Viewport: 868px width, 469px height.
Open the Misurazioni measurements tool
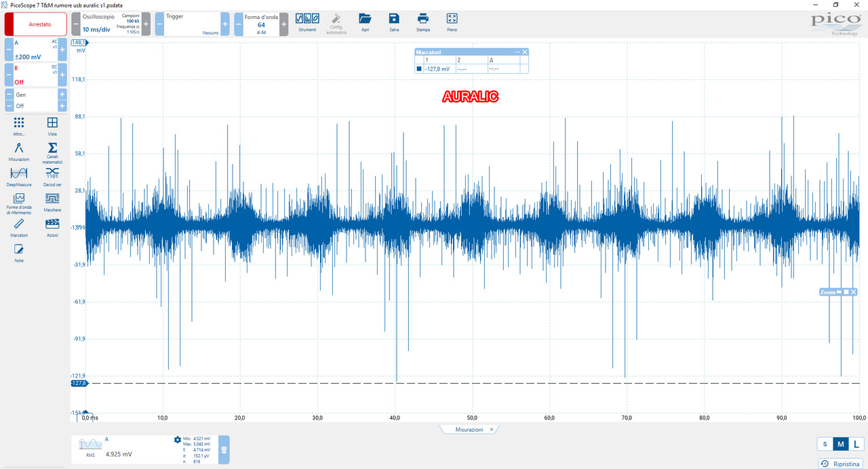pos(19,150)
